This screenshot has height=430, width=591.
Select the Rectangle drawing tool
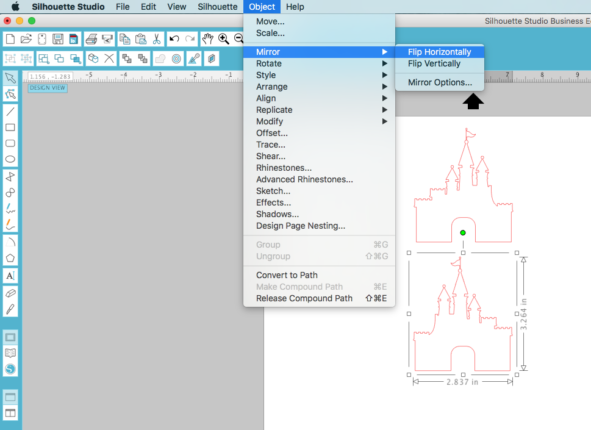click(10, 127)
